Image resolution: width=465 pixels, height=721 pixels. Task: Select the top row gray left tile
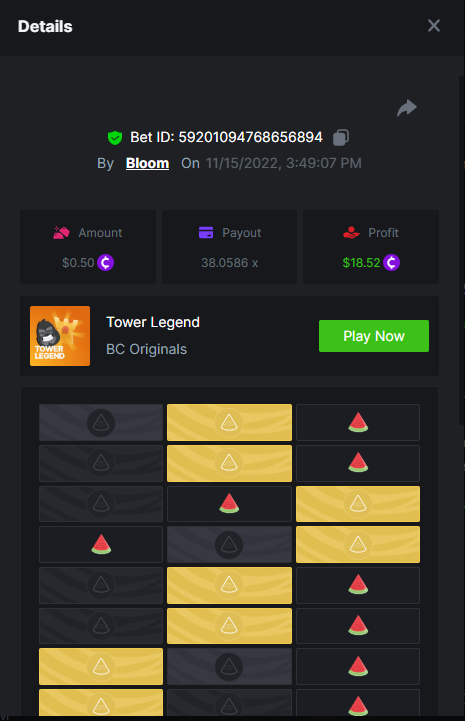pos(101,423)
